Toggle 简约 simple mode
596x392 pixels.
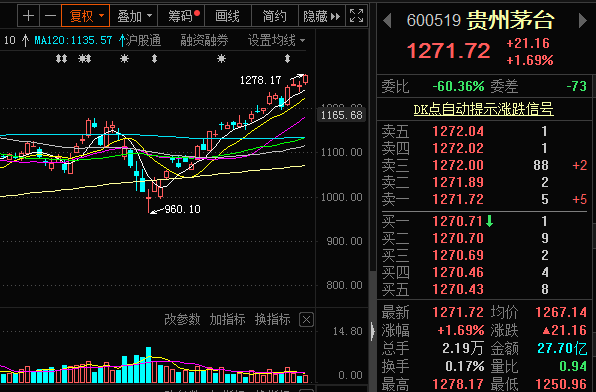click(275, 16)
